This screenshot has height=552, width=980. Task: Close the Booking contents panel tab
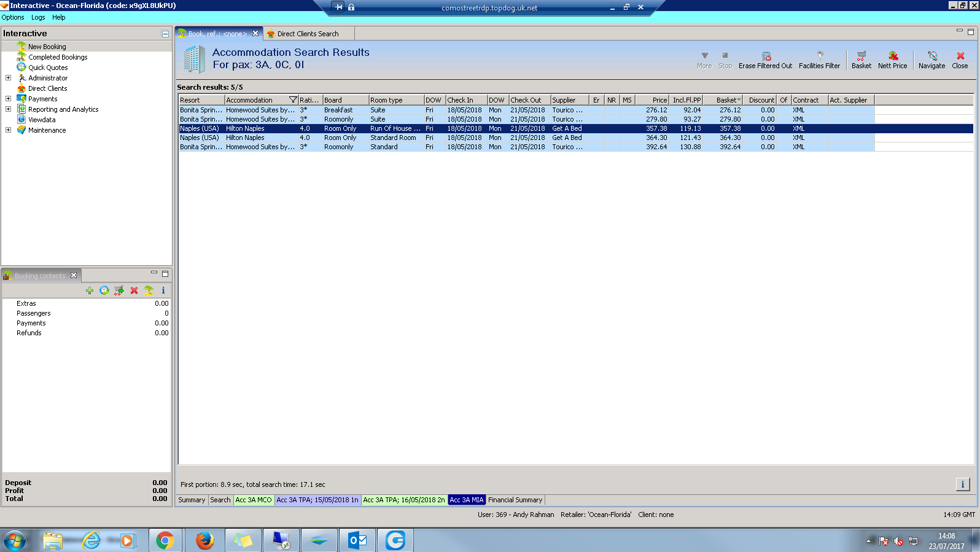click(74, 276)
